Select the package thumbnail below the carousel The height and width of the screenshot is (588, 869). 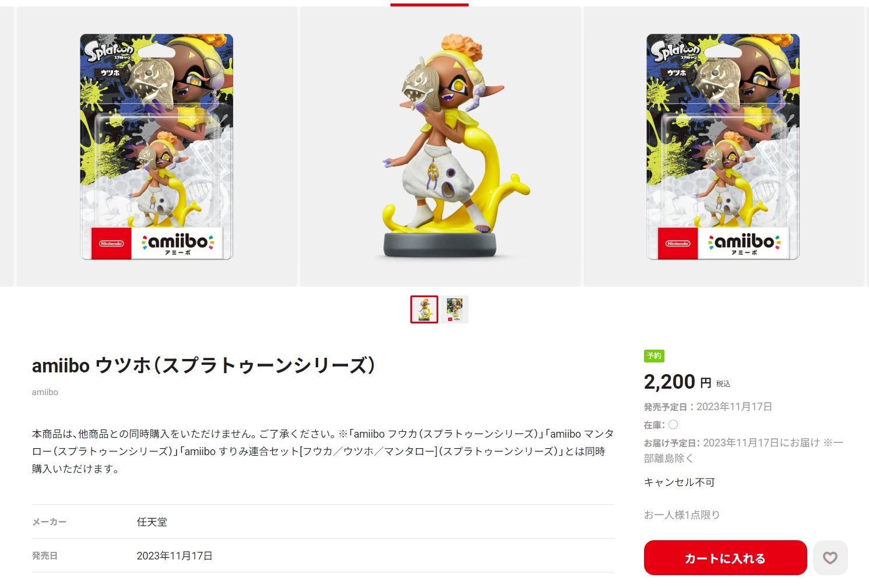click(455, 309)
